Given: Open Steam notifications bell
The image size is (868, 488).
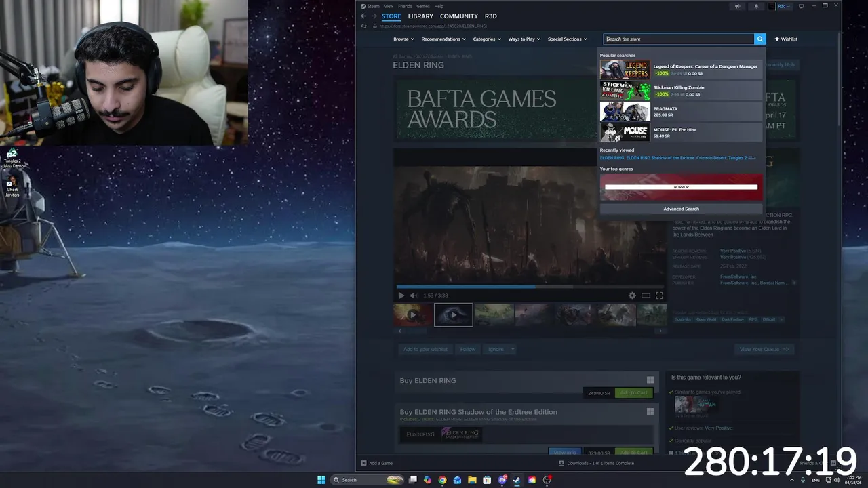Looking at the screenshot, I should (757, 6).
